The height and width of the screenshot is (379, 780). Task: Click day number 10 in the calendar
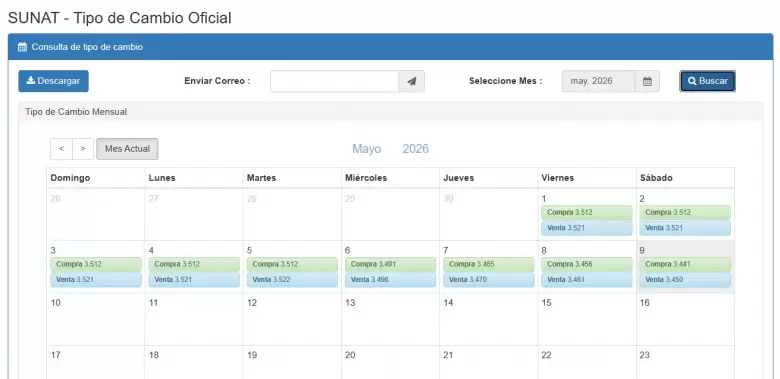56,302
